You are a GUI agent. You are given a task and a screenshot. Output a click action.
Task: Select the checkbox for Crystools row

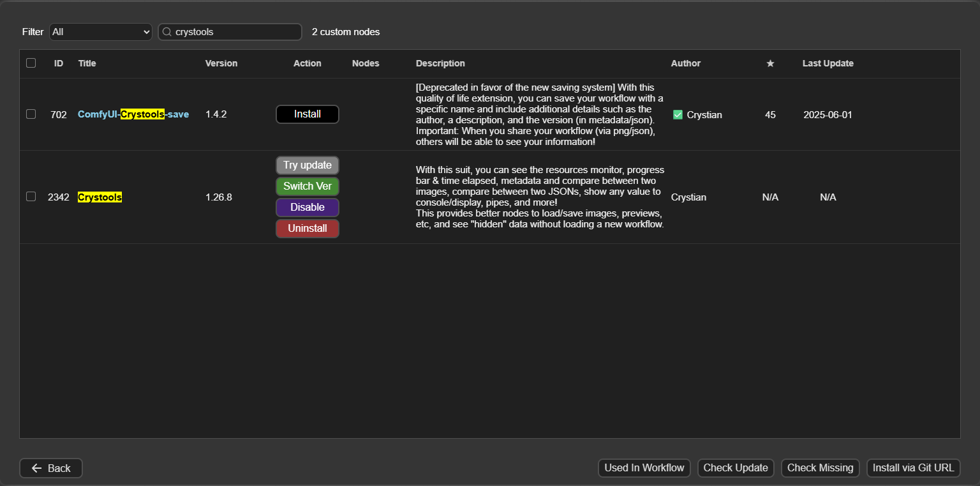(x=31, y=197)
